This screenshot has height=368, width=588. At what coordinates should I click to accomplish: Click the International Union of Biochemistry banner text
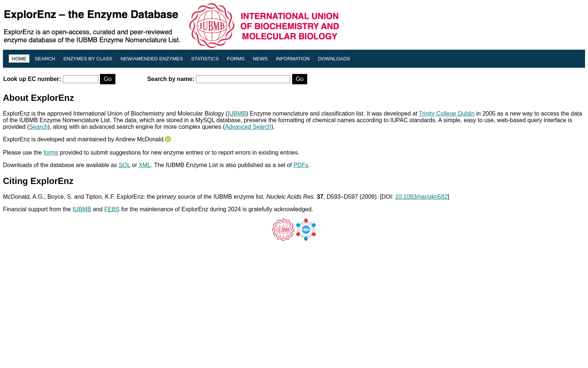(x=290, y=26)
